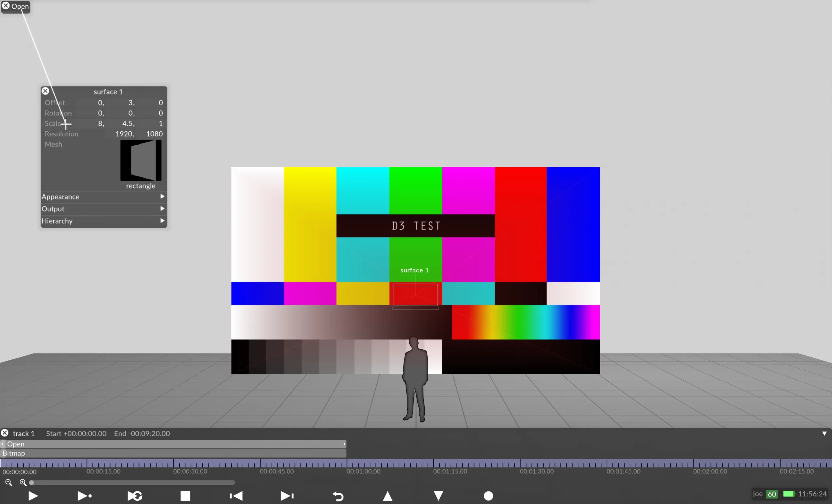832x504 pixels.
Task: Click the mark out cue point icon
Action: pyautogui.click(x=438, y=496)
